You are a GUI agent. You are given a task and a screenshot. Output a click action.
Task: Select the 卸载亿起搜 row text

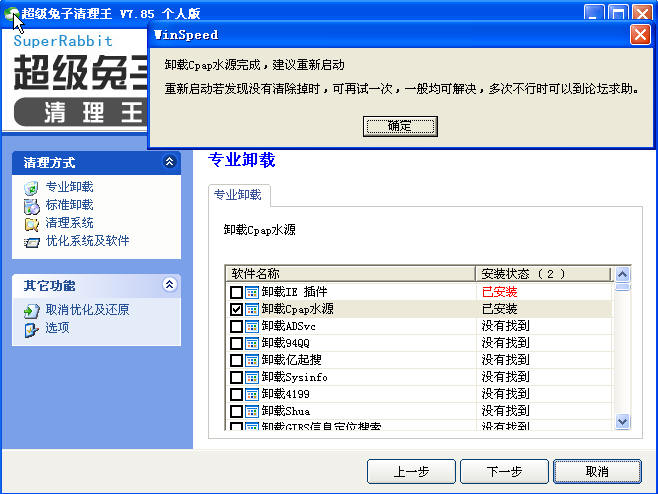(x=291, y=360)
